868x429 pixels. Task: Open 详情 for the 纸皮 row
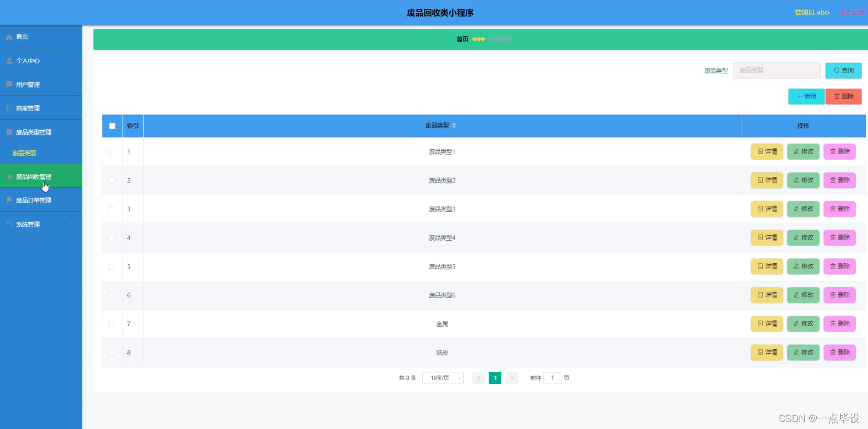pos(767,353)
